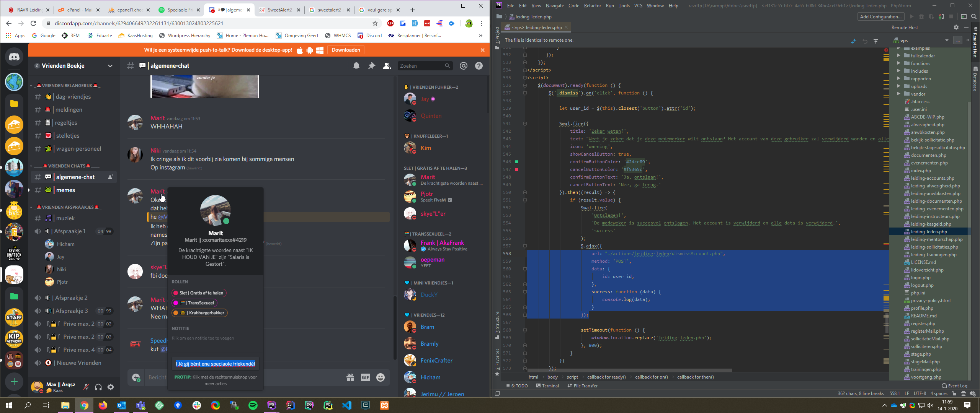Toggle headphones deafen in user panel
The height and width of the screenshot is (413, 980).
[x=98, y=387]
